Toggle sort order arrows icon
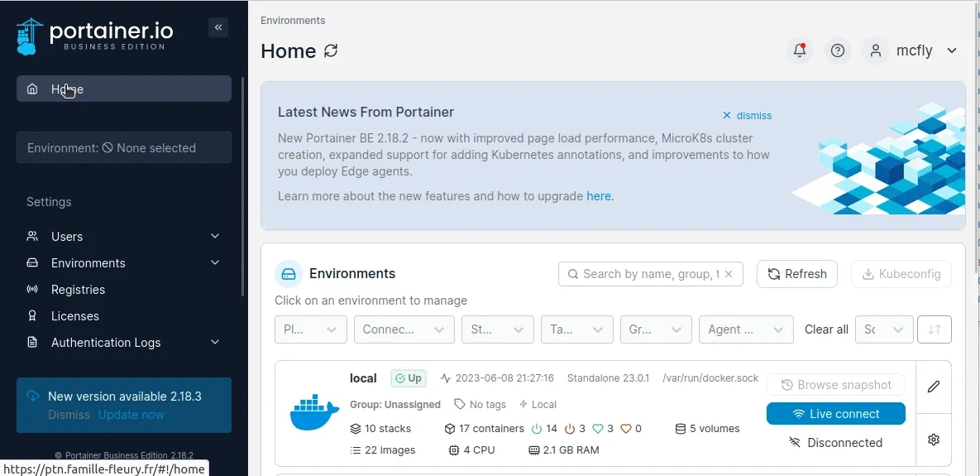The height and width of the screenshot is (476, 980). pyautogui.click(x=935, y=329)
